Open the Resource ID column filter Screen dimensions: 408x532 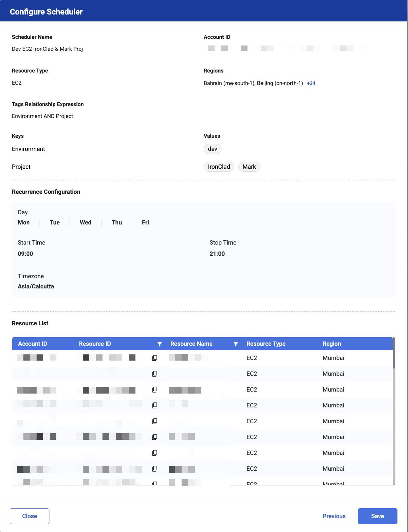[160, 344]
